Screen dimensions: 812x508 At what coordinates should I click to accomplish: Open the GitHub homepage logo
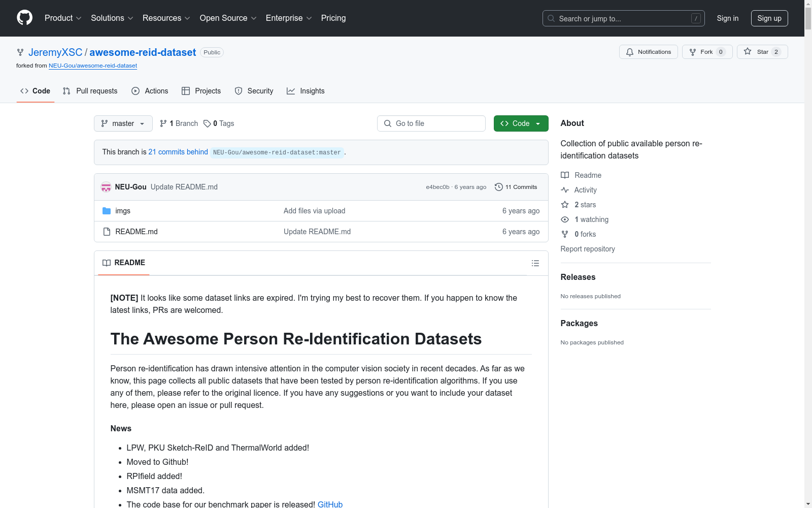click(24, 18)
